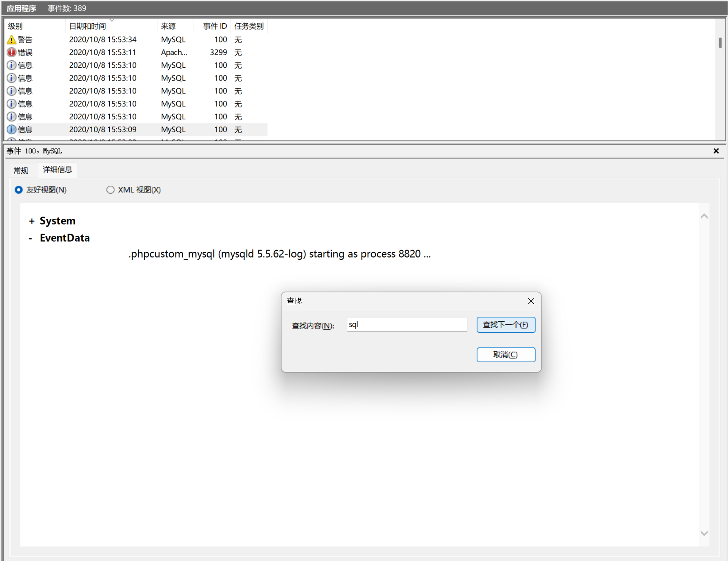Image resolution: width=728 pixels, height=561 pixels.
Task: Sort by the Date and Time column header
Action: [87, 26]
